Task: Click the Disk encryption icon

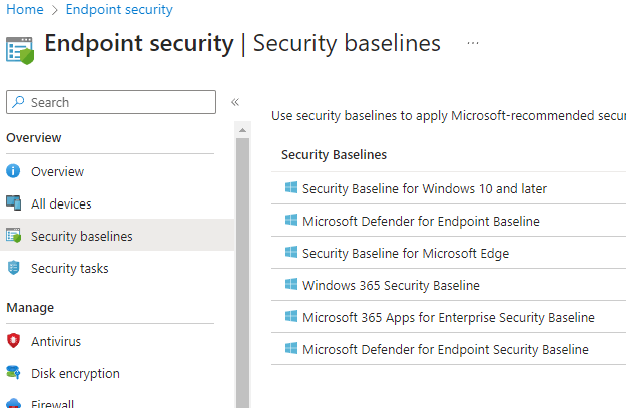Action: [14, 373]
